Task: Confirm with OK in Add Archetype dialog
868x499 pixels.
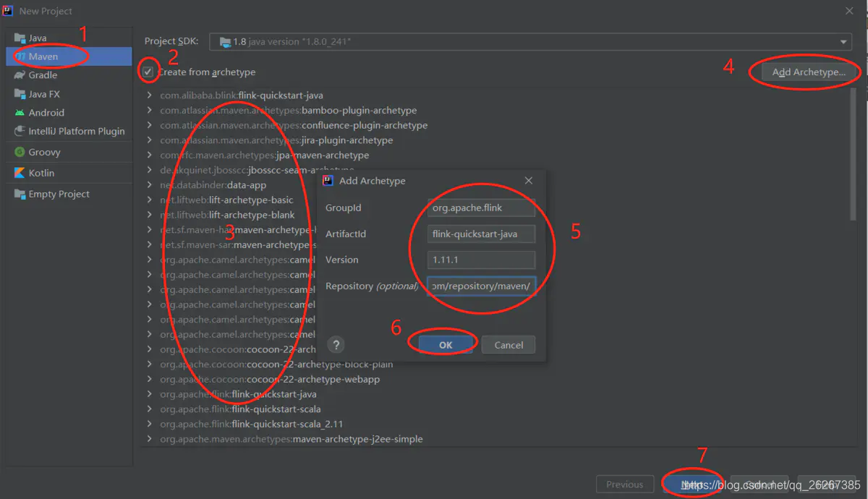Action: point(446,345)
